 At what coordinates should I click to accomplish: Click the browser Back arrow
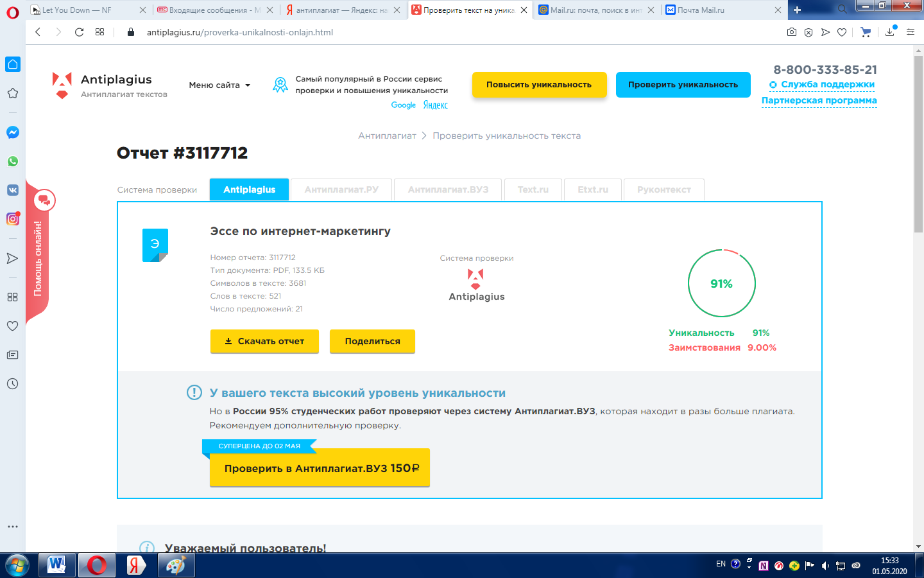(38, 32)
